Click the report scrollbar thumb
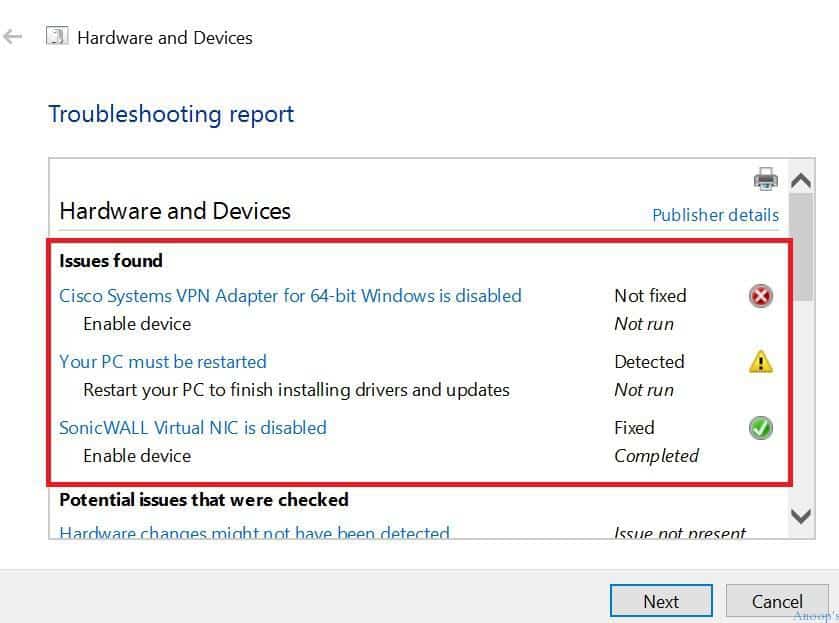The height and width of the screenshot is (623, 839). [x=801, y=247]
